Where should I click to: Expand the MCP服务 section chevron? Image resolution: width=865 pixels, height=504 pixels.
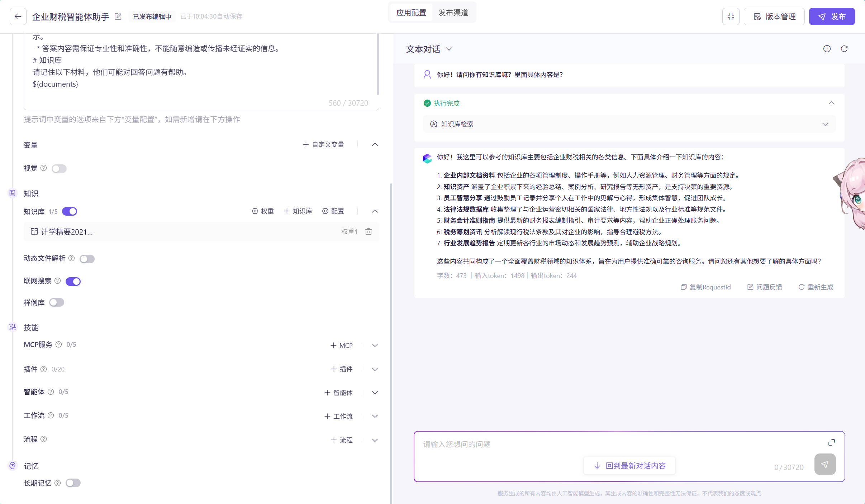(x=375, y=345)
